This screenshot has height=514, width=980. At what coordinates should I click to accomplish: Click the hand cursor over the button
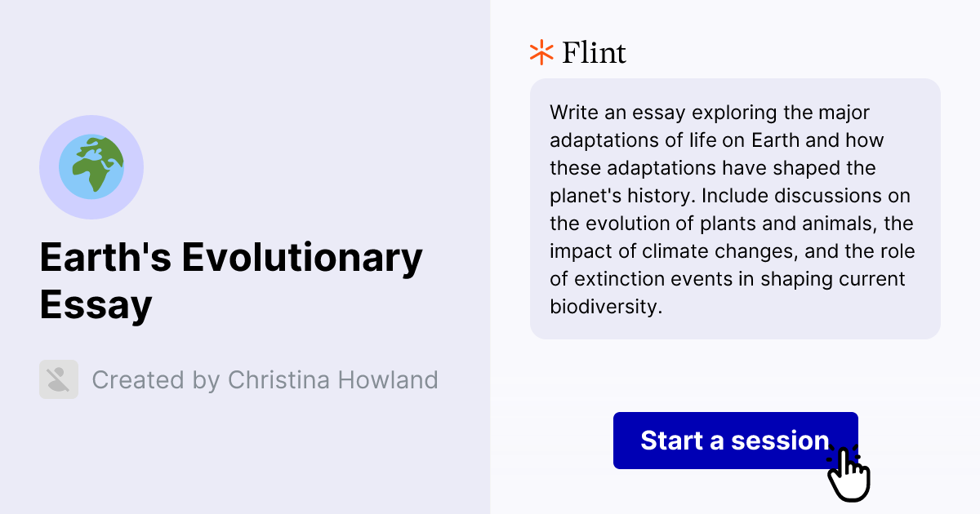click(849, 473)
